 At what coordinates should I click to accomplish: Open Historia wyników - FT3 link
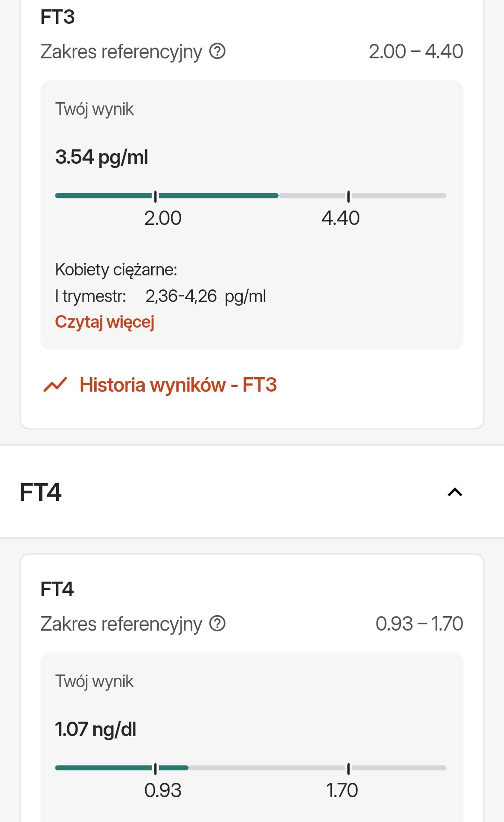178,385
